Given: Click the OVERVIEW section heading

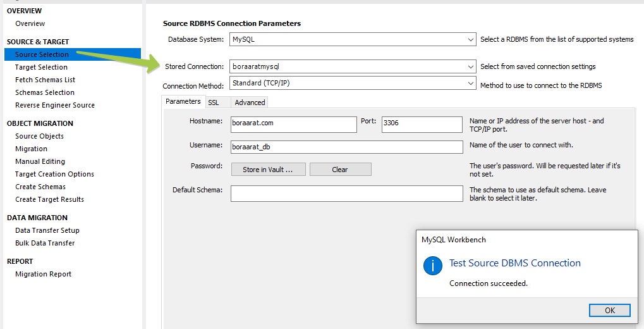Looking at the screenshot, I should (x=24, y=11).
